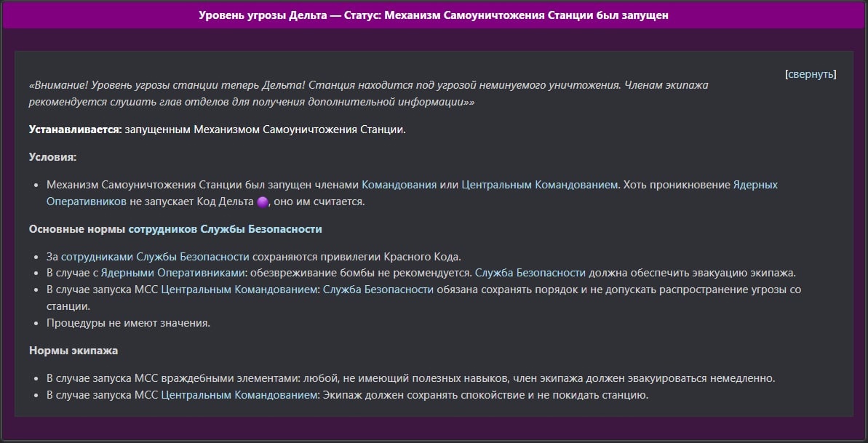Click сотрудниками Службы Безопасности in the Red Code bullet
This screenshot has height=443, width=868.
point(155,257)
